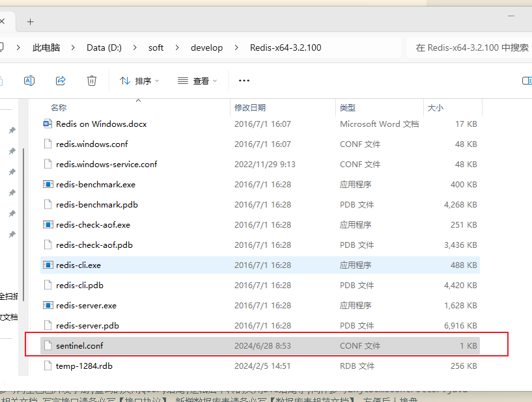Open the 排序 sort dropdown
532x402 pixels.
[x=139, y=81]
